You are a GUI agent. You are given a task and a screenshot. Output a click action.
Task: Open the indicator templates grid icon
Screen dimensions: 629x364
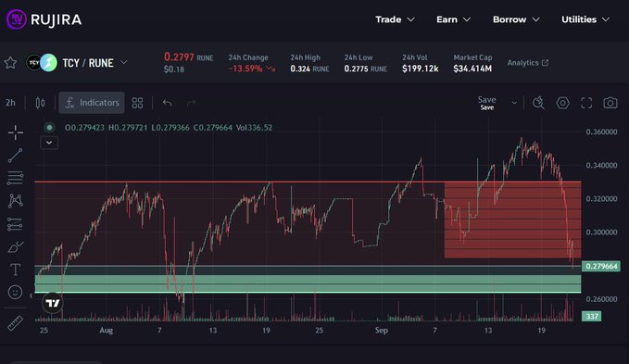(137, 103)
